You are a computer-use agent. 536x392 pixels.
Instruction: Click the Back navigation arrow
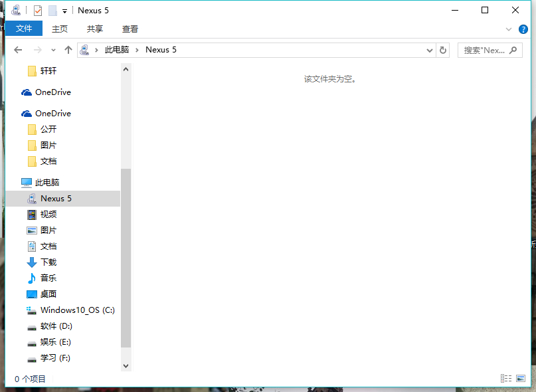coord(18,50)
